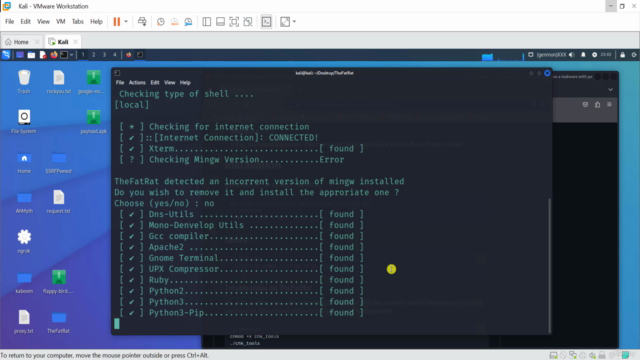640x360 pixels.
Task: Take a snapshot of the virtual machine
Action: pos(161,22)
